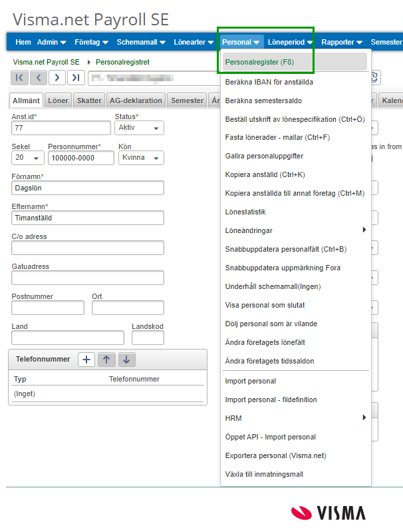Switch to the Semester tab

point(187,101)
